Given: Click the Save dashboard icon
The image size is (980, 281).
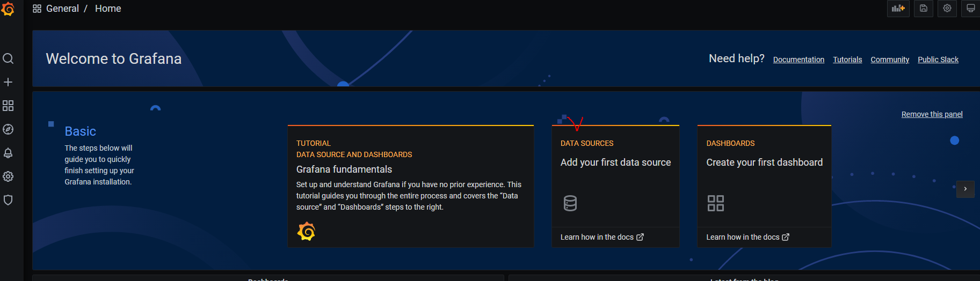Looking at the screenshot, I should (x=924, y=8).
